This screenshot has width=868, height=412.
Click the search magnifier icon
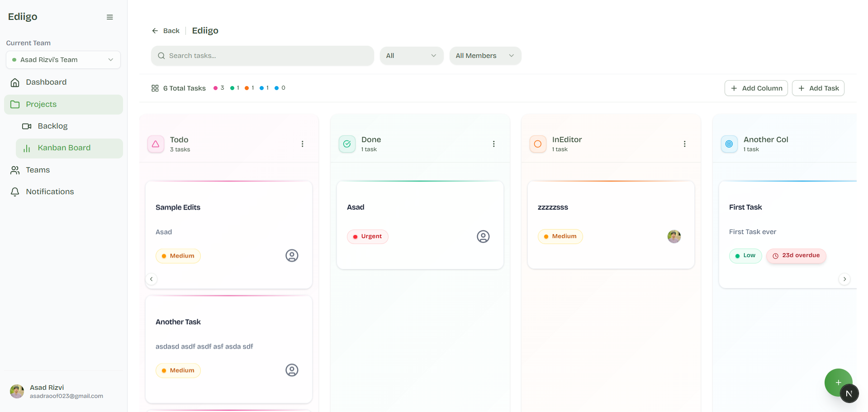click(161, 56)
